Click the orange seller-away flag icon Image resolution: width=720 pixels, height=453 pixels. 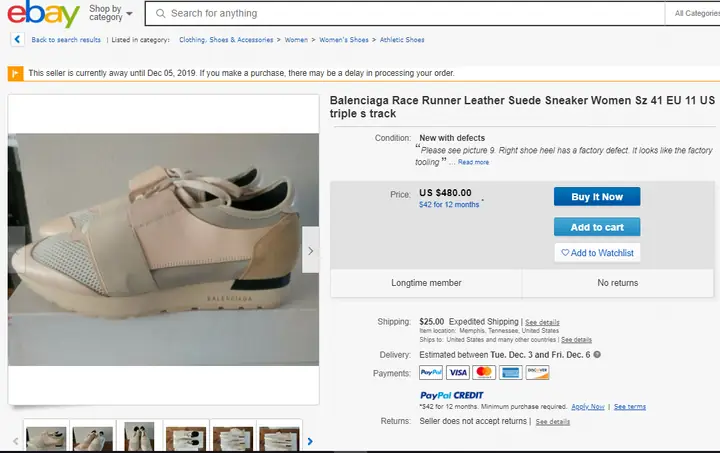coord(15,73)
